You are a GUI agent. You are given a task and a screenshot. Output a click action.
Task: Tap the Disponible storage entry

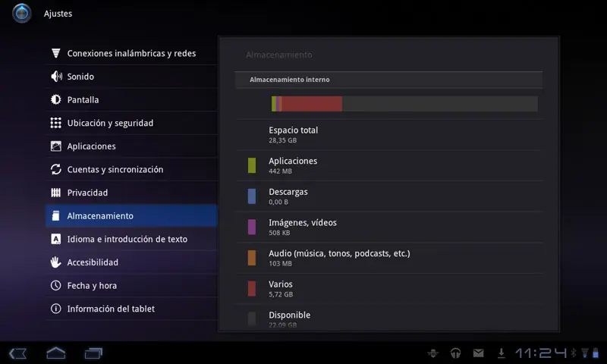[389, 318]
